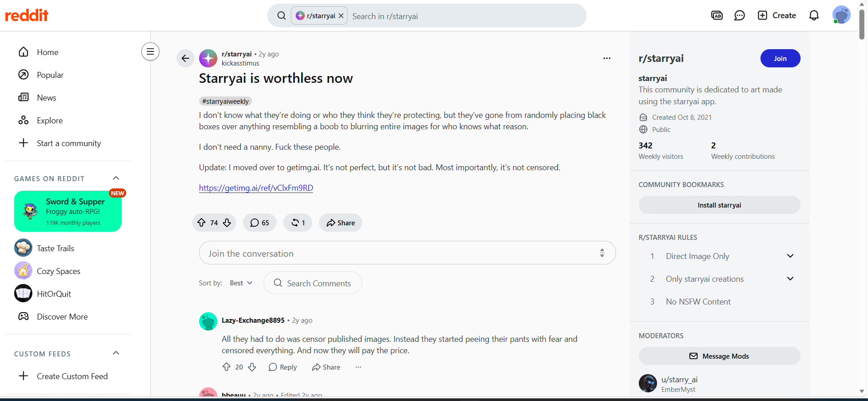
Task: Open kickasstimus user profile
Action: coord(240,63)
